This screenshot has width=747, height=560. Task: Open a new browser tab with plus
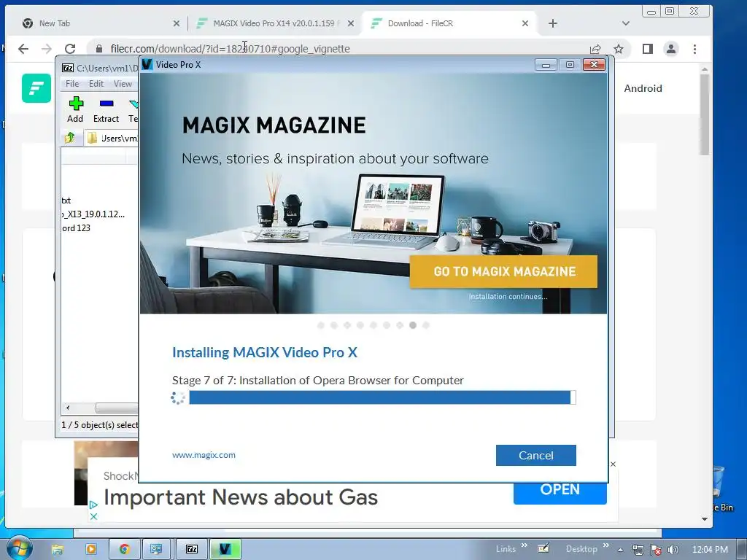pos(553,23)
